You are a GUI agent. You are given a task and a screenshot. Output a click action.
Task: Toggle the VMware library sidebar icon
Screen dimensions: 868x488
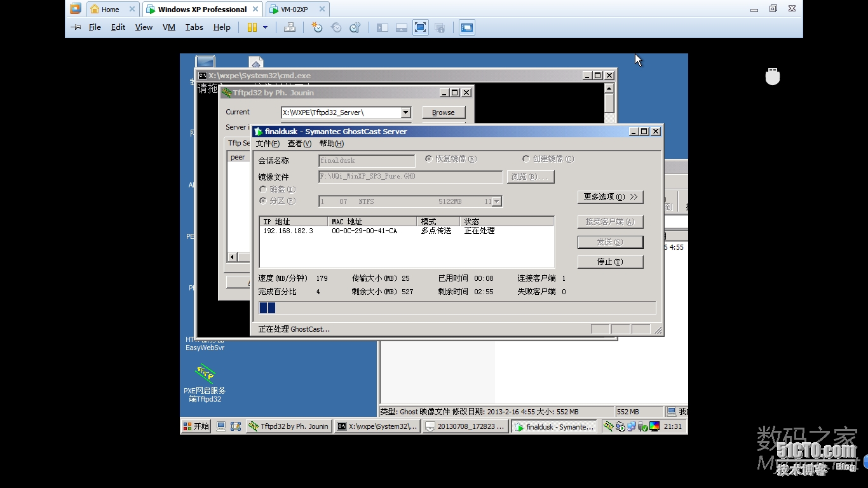(382, 27)
